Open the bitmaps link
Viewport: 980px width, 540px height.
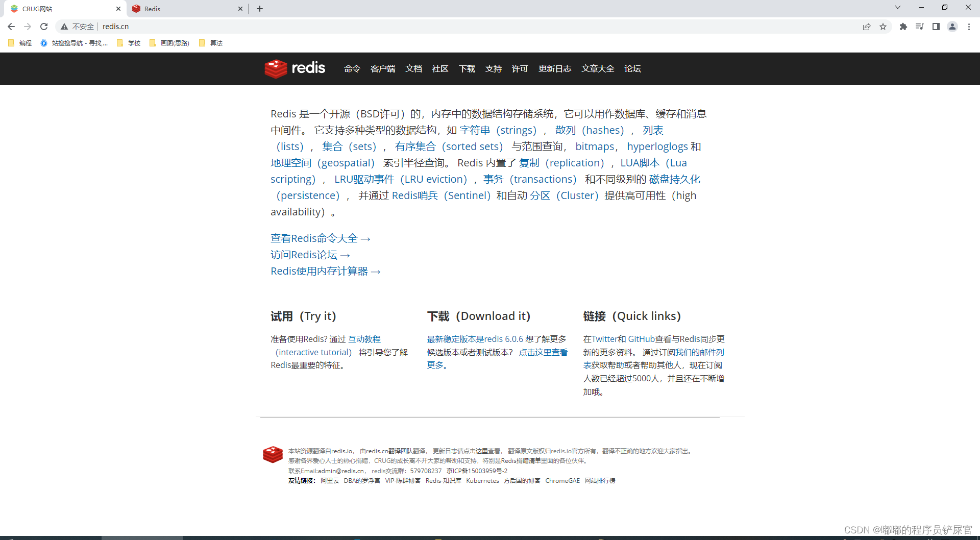(595, 146)
